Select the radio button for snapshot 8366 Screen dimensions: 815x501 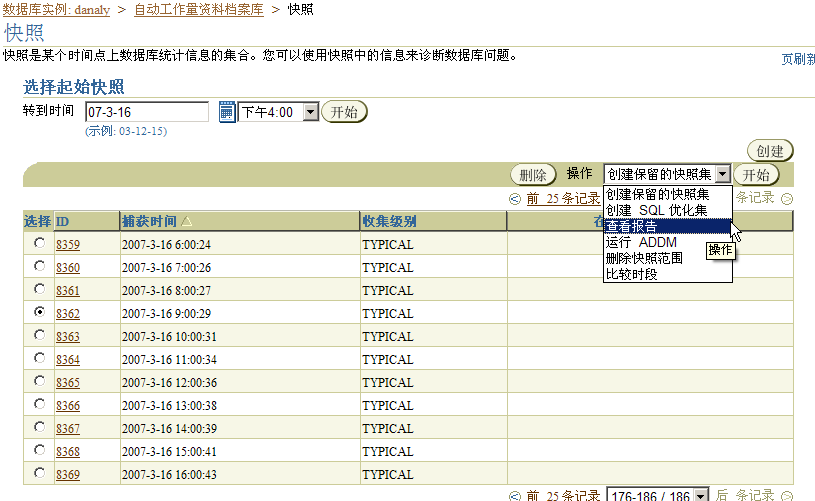coord(39,404)
